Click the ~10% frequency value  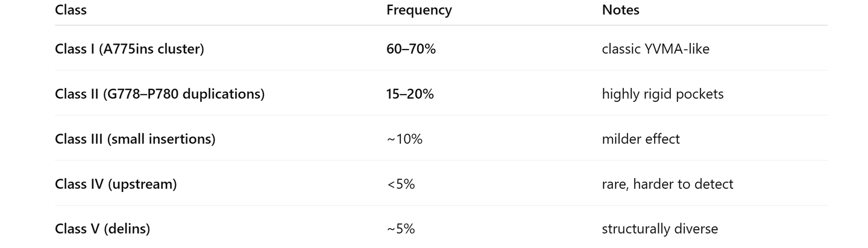(x=404, y=139)
